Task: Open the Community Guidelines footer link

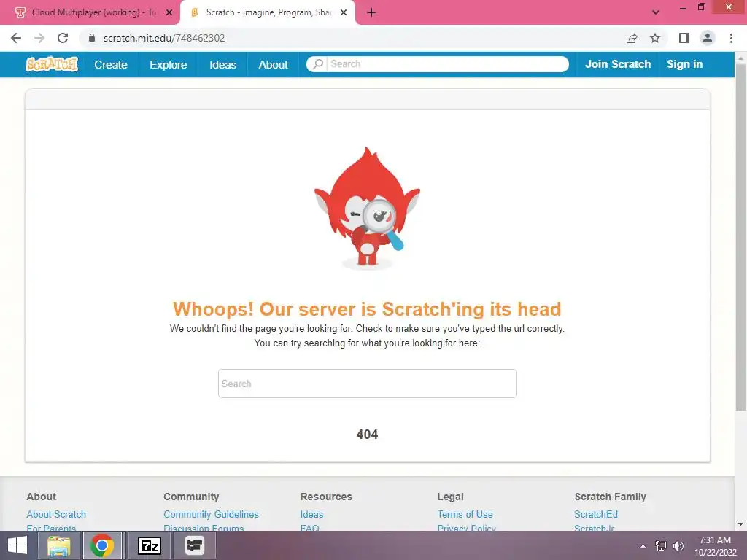Action: (x=211, y=514)
